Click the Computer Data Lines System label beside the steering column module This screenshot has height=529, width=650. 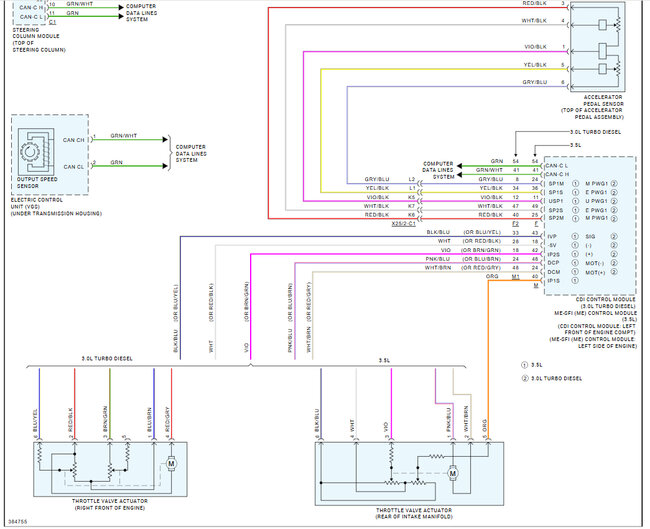(x=141, y=13)
